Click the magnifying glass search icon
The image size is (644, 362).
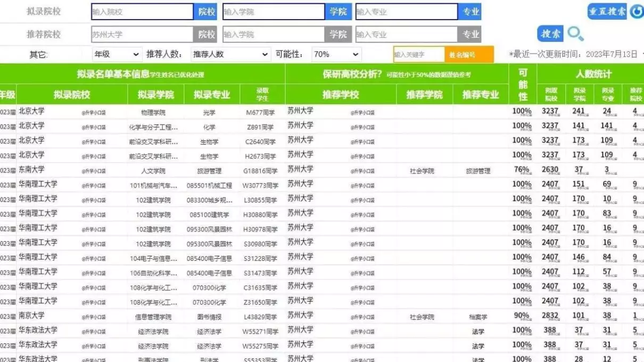(x=575, y=34)
